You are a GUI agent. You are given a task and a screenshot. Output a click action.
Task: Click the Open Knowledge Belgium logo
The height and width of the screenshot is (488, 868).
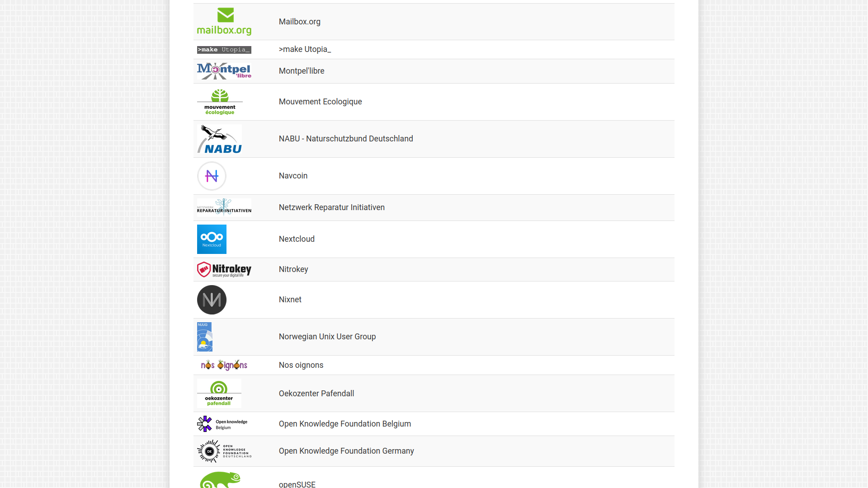pyautogui.click(x=222, y=424)
